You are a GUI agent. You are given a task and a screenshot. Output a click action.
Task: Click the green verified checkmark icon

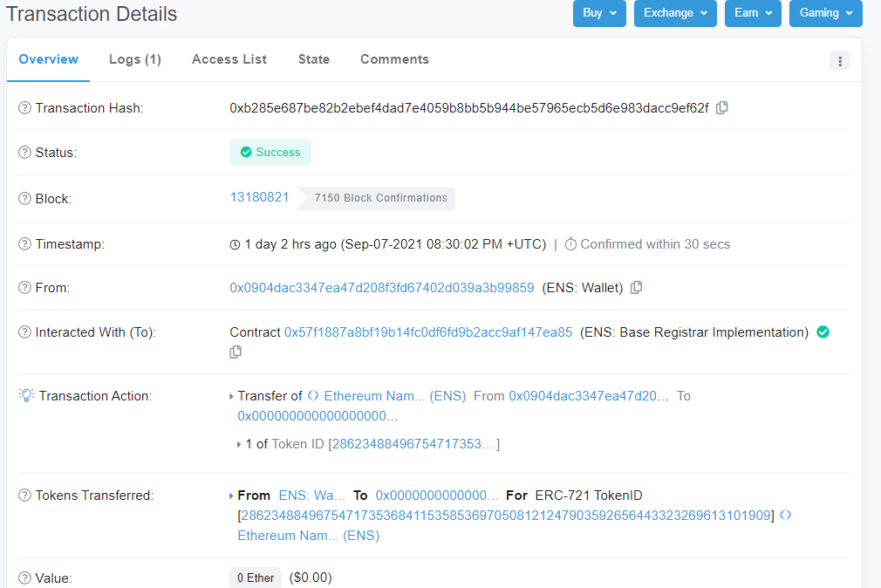[823, 332]
